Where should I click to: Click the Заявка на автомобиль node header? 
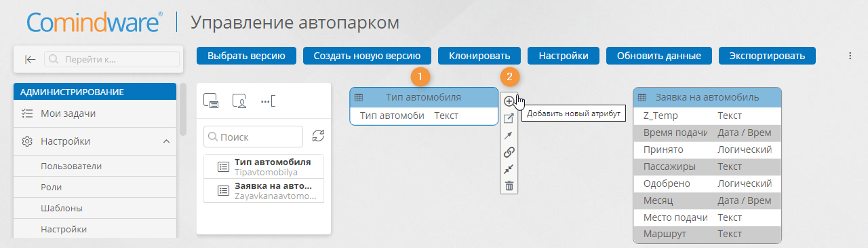pyautogui.click(x=707, y=97)
